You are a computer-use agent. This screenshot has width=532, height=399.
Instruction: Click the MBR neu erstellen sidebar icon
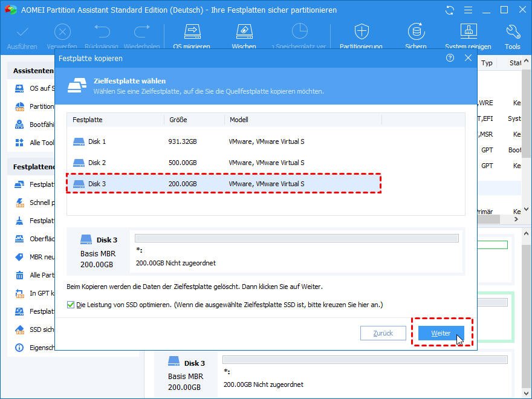coord(19,257)
